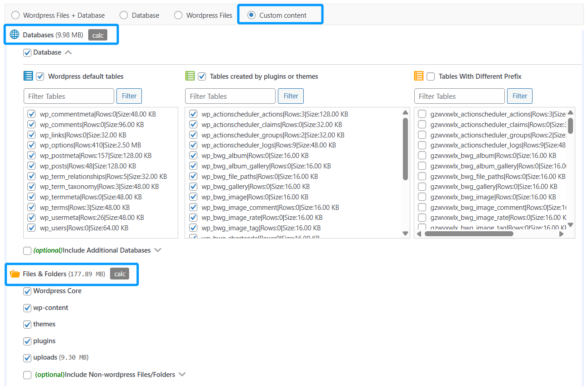Expand Include Additional Databases chevron

[x=158, y=250]
